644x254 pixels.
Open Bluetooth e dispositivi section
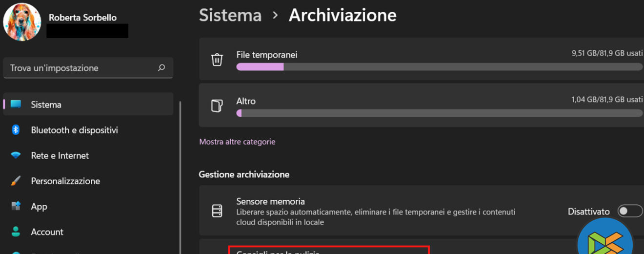(74, 130)
